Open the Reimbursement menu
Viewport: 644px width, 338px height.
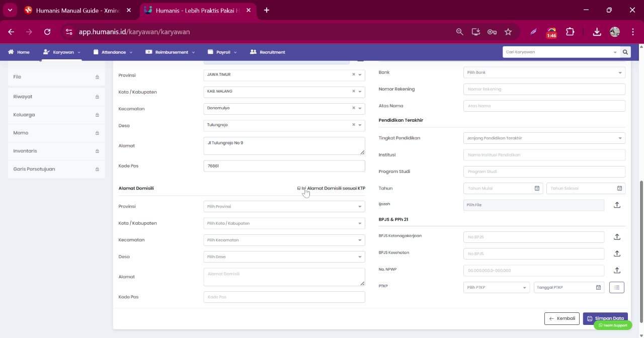pos(170,52)
